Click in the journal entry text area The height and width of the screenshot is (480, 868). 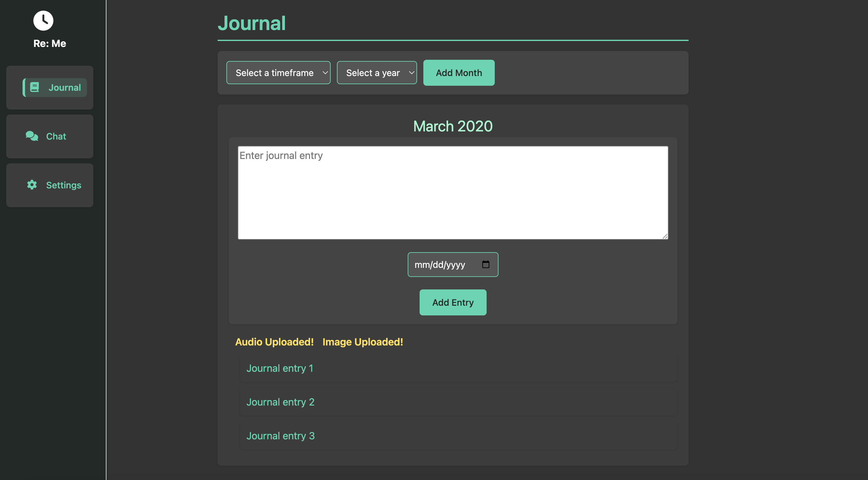pos(452,192)
